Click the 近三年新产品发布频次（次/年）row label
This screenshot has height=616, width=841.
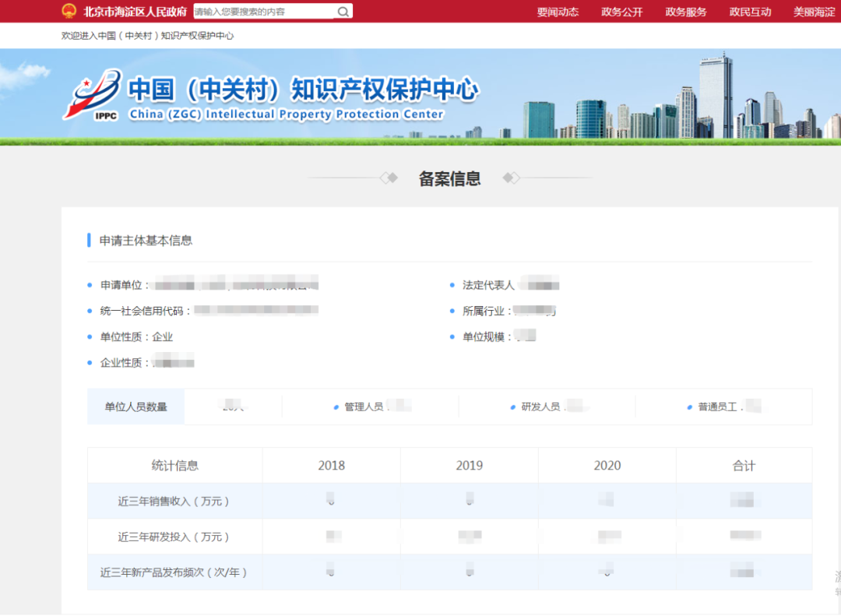[174, 572]
